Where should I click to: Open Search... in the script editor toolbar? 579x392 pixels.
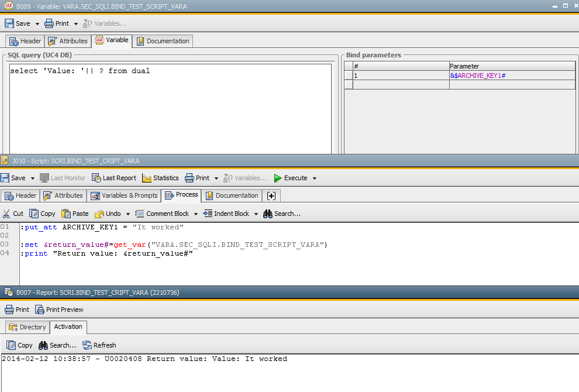coord(282,214)
